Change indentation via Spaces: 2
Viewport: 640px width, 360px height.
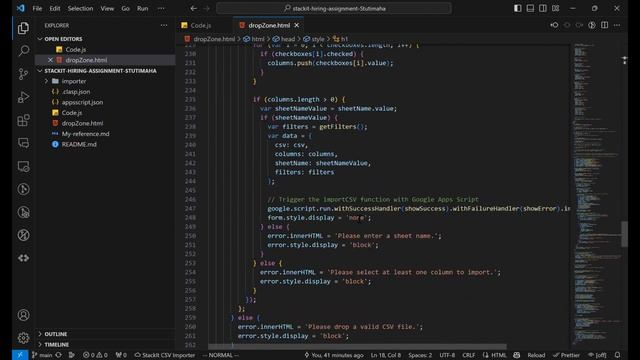pyautogui.click(x=420, y=355)
